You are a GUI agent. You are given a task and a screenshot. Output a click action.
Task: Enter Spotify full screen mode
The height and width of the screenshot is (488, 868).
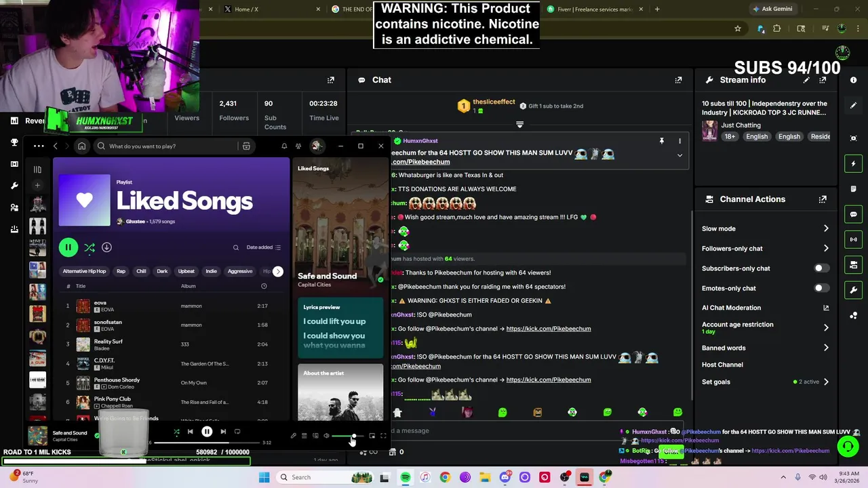tap(383, 436)
